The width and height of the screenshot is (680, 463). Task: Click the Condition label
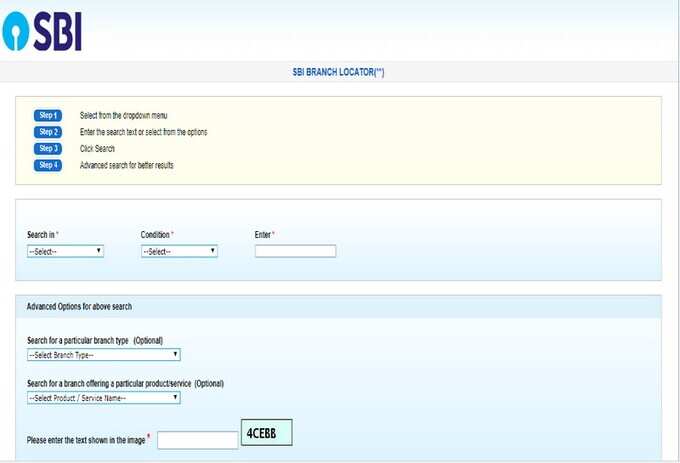pos(155,235)
